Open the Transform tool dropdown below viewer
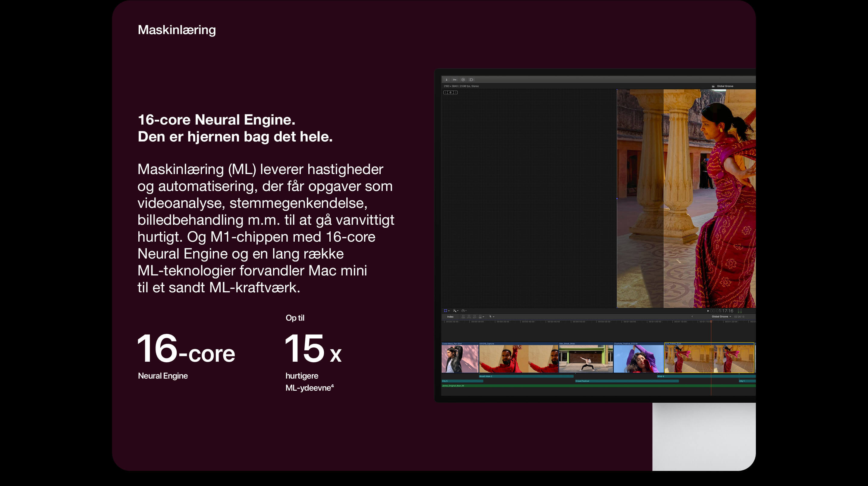The width and height of the screenshot is (868, 486). 447,311
